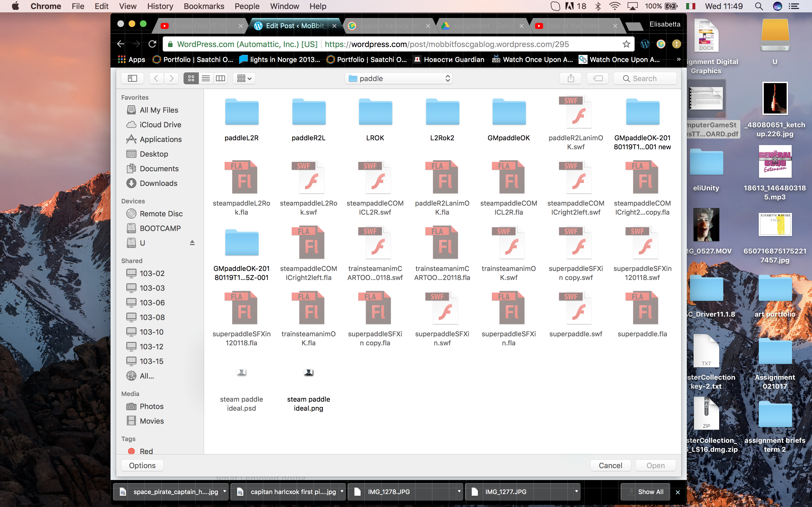Click the Edit Tags icon

coord(598,78)
